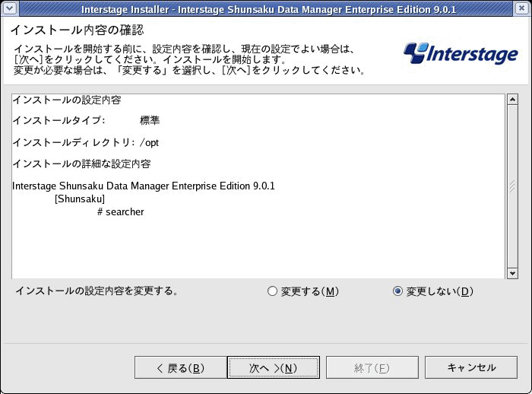Click the '[Shunsaku]' entry

coord(80,199)
